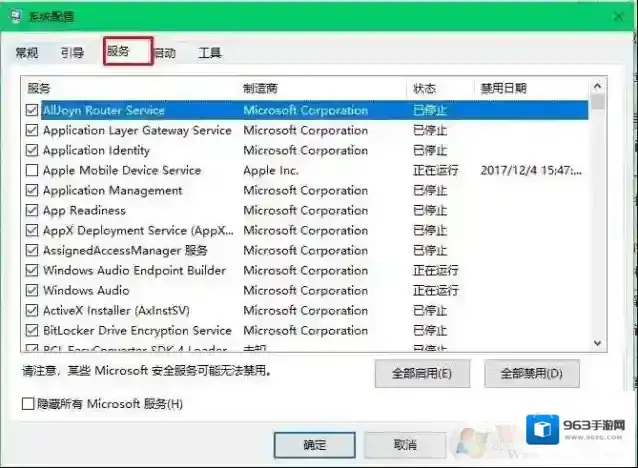Uncheck the Windows Audio service checkbox
The image size is (638, 468).
click(32, 290)
